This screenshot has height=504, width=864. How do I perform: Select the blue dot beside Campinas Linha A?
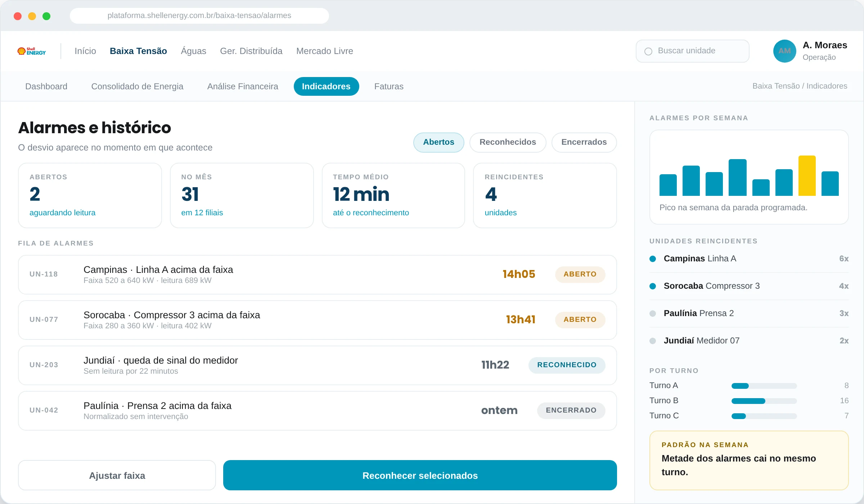[x=653, y=259]
